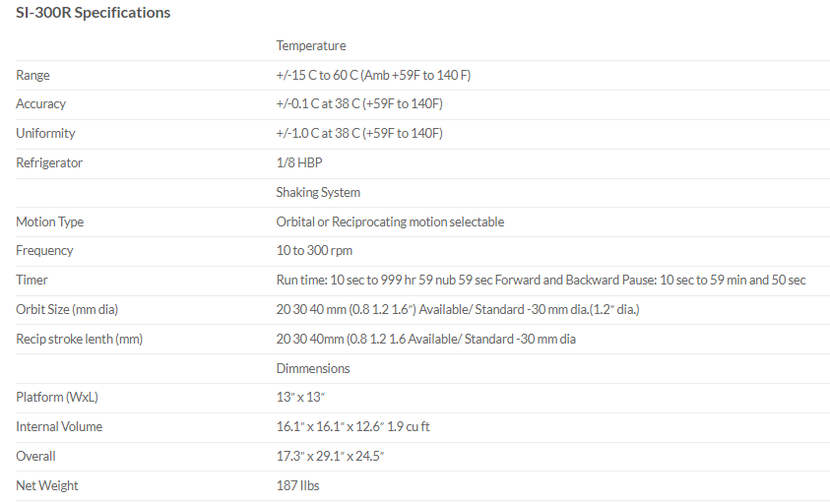Select the Refrigerator value 1/8 HBP
The image size is (830, 504).
(x=298, y=163)
